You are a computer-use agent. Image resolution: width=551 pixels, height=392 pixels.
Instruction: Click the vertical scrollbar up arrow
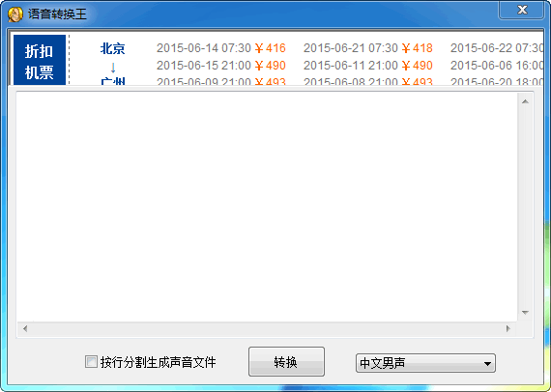pyautogui.click(x=525, y=101)
